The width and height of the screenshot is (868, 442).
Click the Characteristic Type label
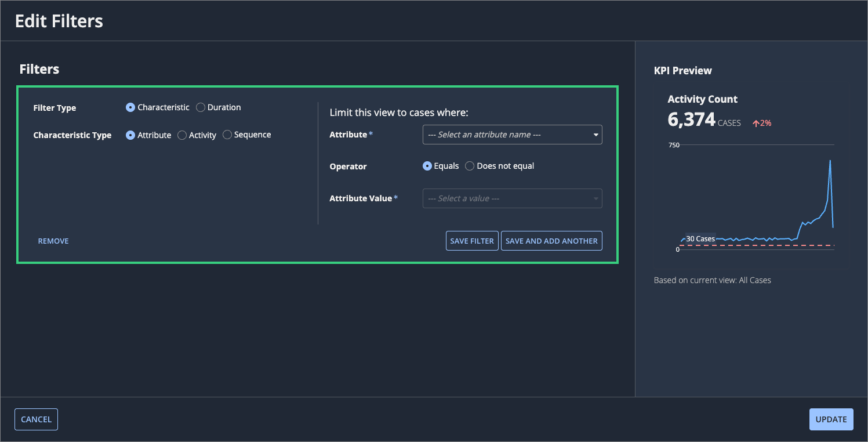pos(72,135)
